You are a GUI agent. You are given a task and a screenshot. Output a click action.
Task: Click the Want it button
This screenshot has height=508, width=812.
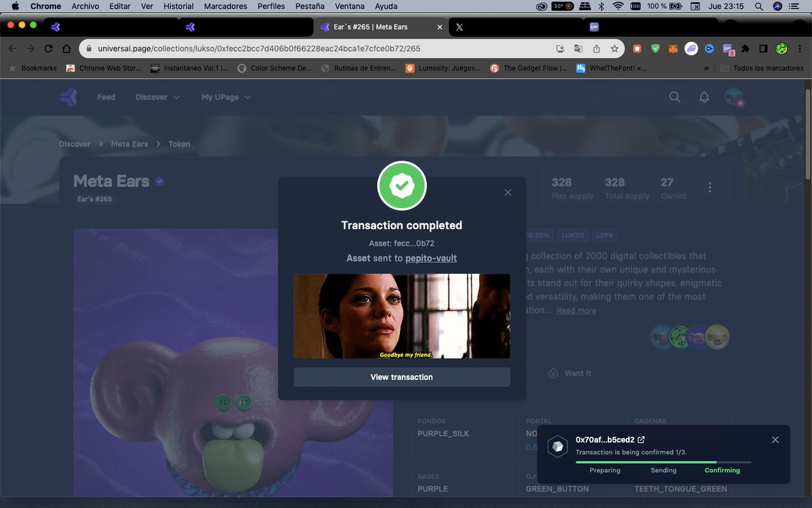tap(570, 373)
